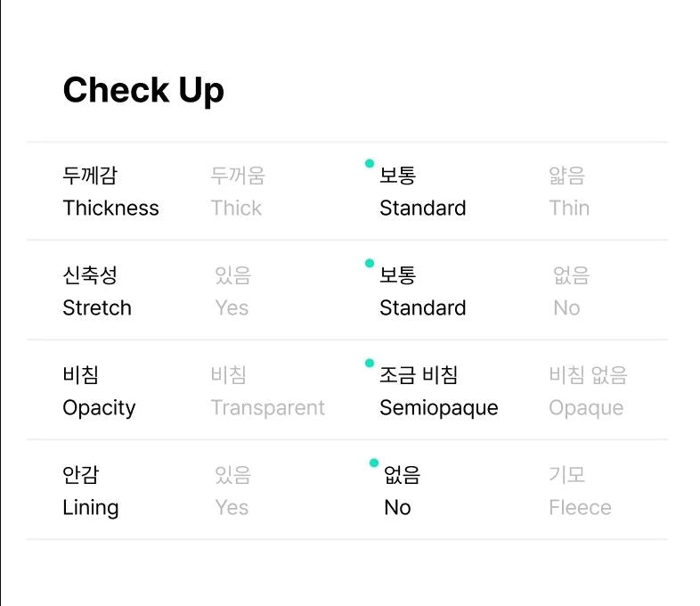Image resolution: width=700 pixels, height=606 pixels.
Task: Select the Transparent opacity option
Action: (x=267, y=391)
